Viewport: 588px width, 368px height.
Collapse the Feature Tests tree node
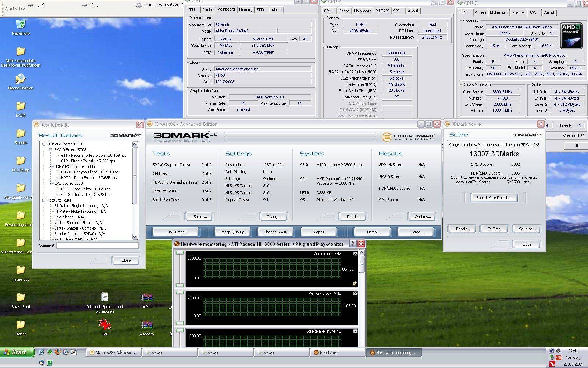click(x=44, y=200)
